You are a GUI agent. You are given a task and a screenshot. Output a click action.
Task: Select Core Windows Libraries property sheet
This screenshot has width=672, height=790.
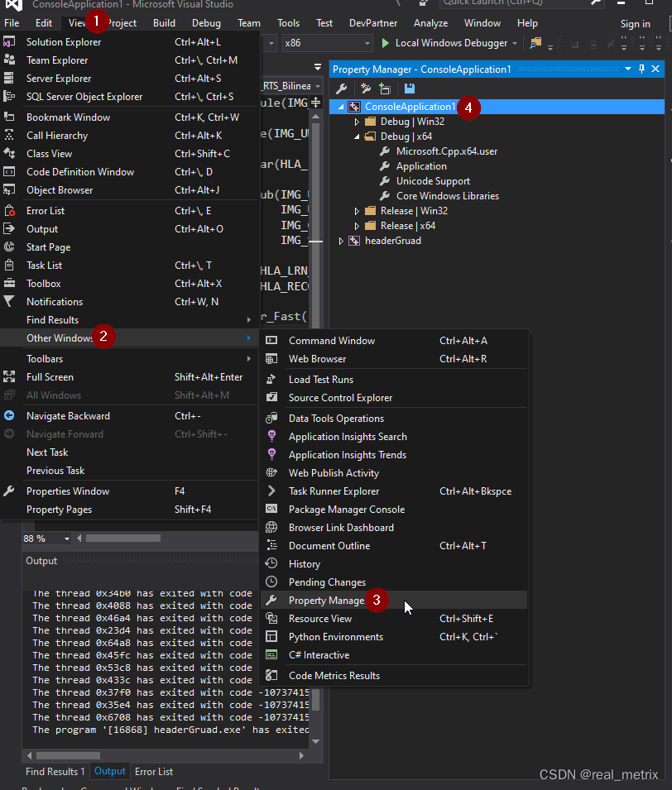point(448,196)
